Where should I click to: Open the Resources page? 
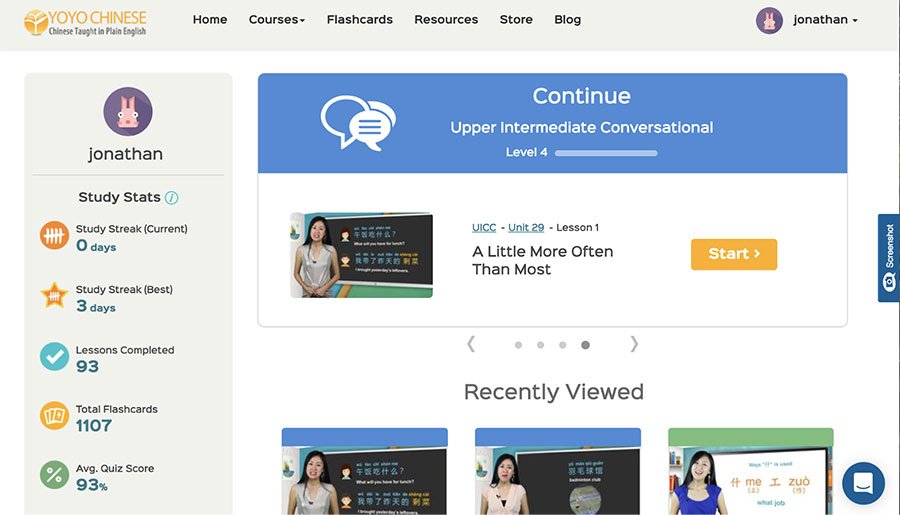(446, 20)
